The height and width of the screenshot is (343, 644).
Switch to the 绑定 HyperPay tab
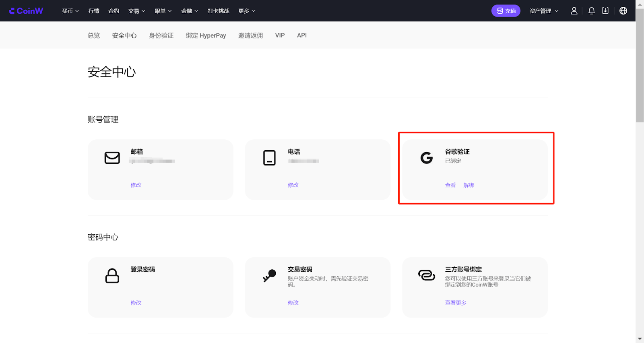pos(206,35)
